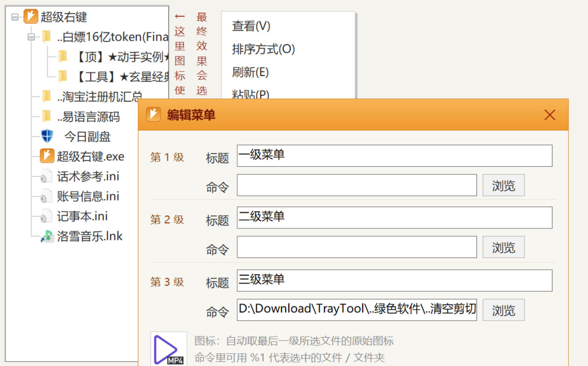The image size is (588, 366).
Task: Choose 排序方式(O) from the context menu
Action: (x=263, y=49)
